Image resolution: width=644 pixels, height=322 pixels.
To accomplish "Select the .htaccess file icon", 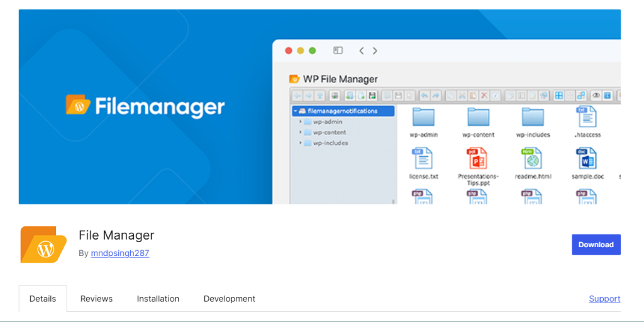I will click(x=587, y=116).
